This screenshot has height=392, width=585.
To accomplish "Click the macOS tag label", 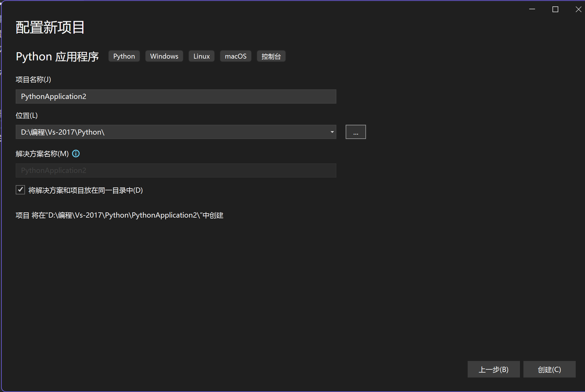I will (x=235, y=56).
